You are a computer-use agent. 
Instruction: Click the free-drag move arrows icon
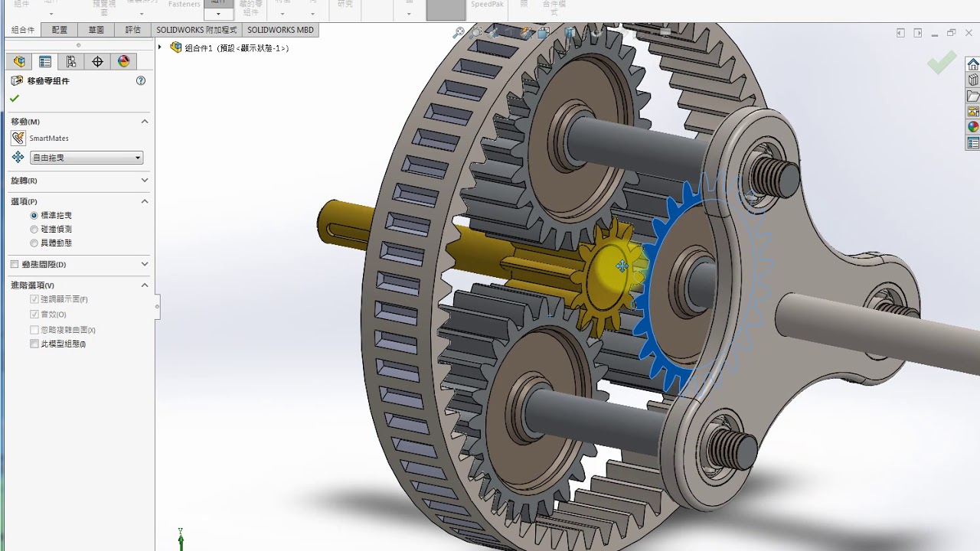[x=18, y=157]
